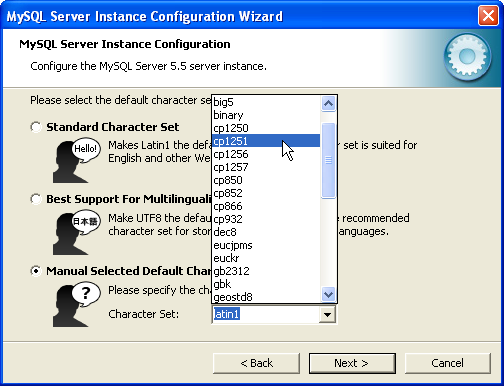Click the Japanese speech bubble person icon
The height and width of the screenshot is (386, 504).
[76, 232]
